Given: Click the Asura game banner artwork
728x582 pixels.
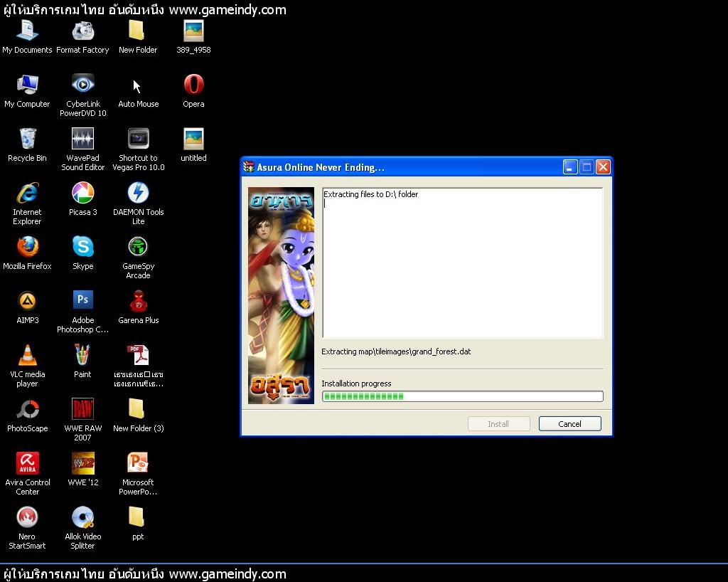Looking at the screenshot, I should point(281,295).
